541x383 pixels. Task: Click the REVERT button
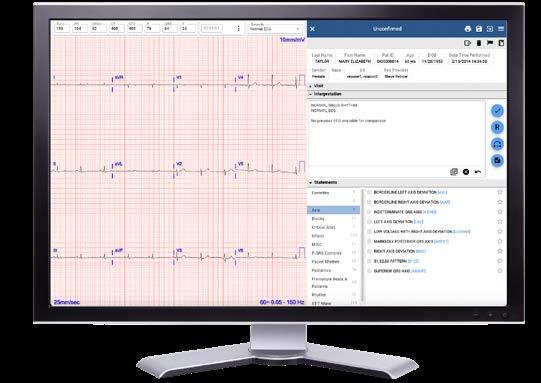(x=212, y=28)
